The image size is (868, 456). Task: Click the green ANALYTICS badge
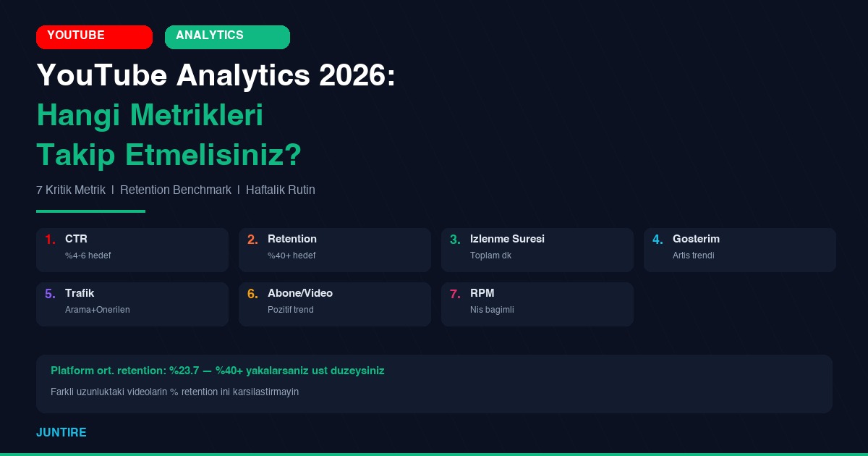pyautogui.click(x=227, y=37)
